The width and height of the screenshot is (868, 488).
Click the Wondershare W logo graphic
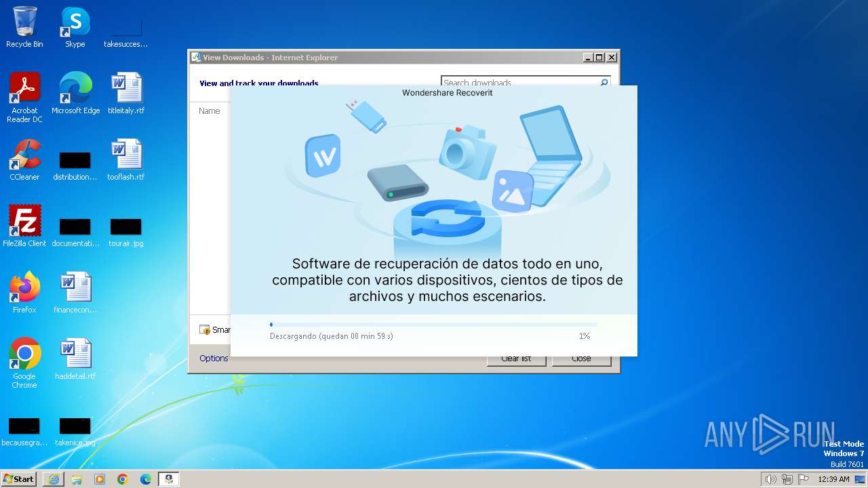(x=323, y=155)
